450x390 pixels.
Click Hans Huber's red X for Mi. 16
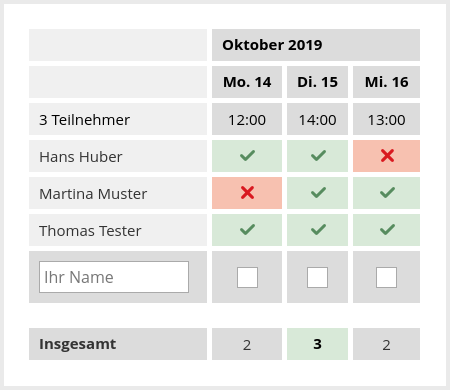click(x=387, y=156)
